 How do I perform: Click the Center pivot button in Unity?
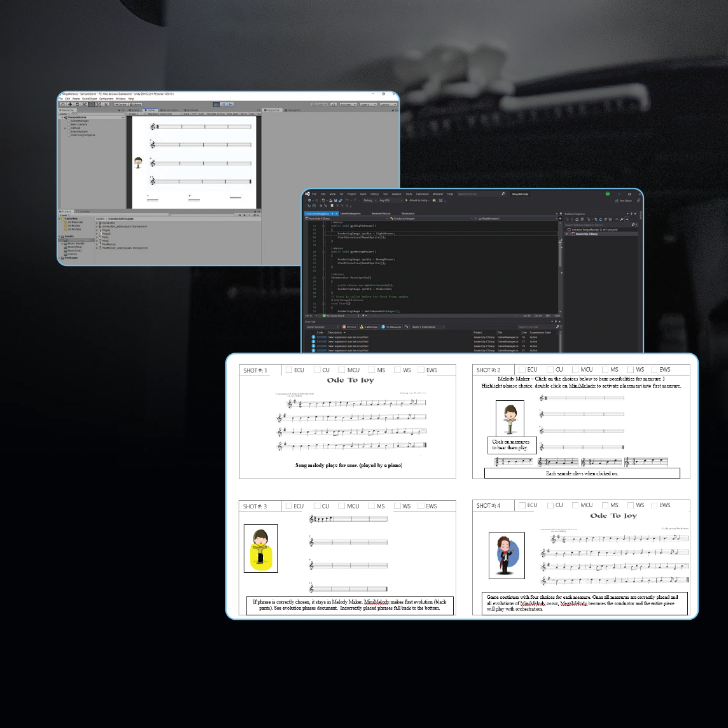[121, 104]
